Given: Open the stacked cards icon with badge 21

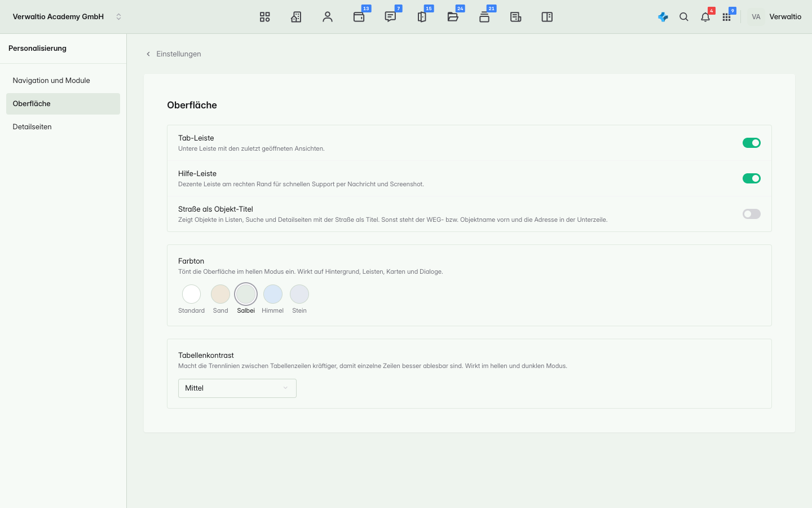Looking at the screenshot, I should (484, 17).
